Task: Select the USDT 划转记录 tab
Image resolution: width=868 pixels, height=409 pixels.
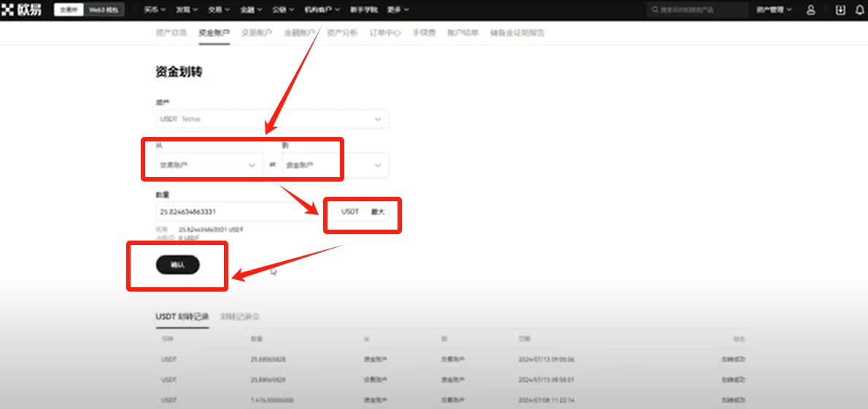Action: pyautogui.click(x=182, y=317)
